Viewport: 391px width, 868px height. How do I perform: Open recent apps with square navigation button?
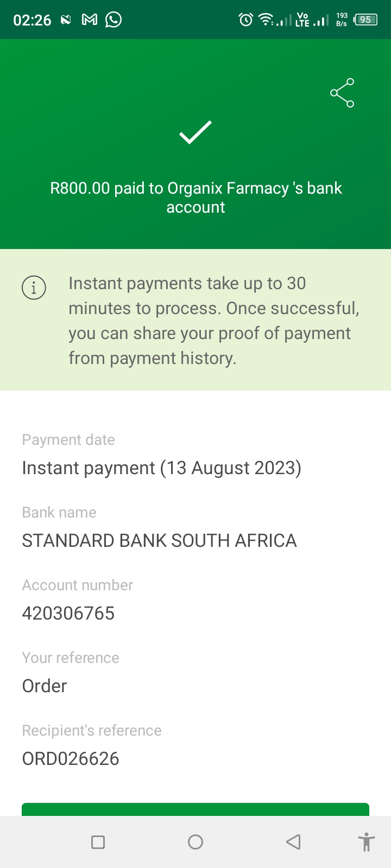98,842
